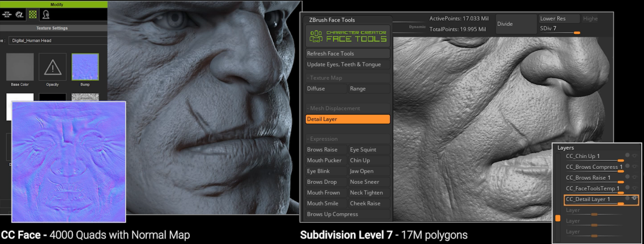
Task: Select the Jaw Open expression
Action: tap(369, 171)
